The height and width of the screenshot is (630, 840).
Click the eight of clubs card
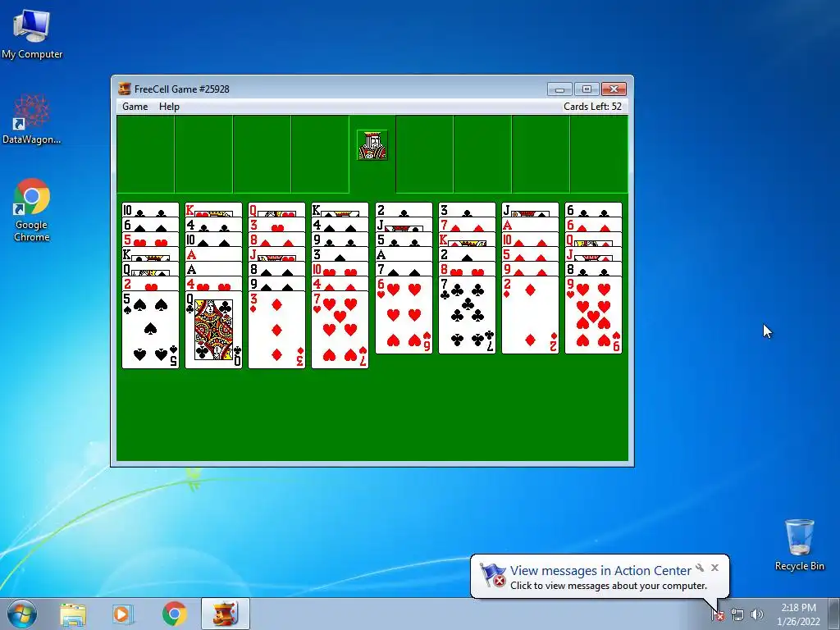[593, 269]
